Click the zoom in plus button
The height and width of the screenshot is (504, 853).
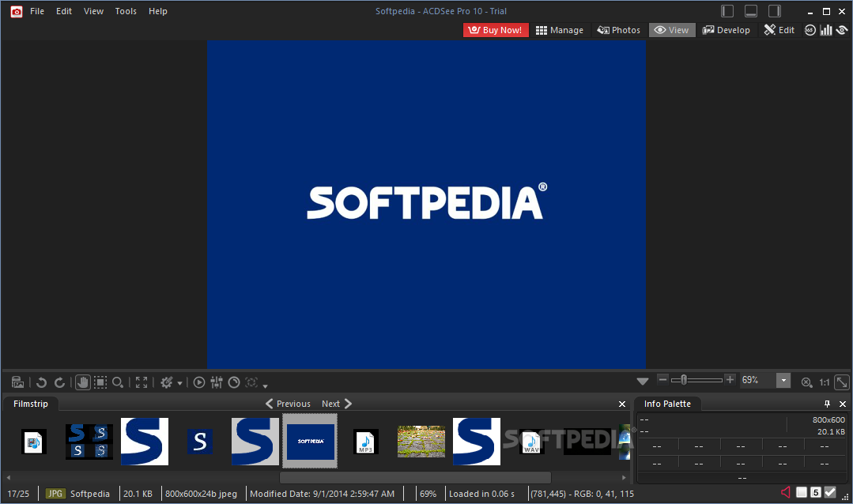coord(730,379)
